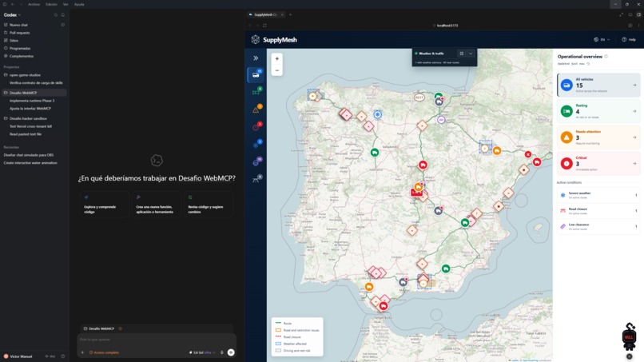Open the Edición menu
The height and width of the screenshot is (362, 644).
(51, 4)
